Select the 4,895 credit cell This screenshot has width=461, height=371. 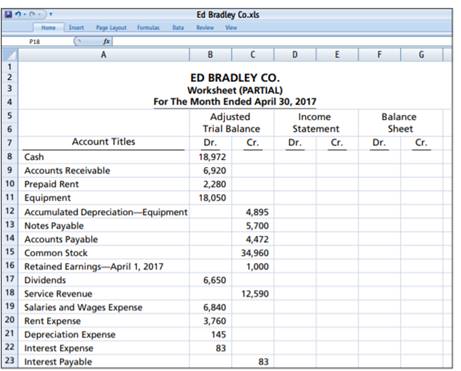click(x=253, y=212)
